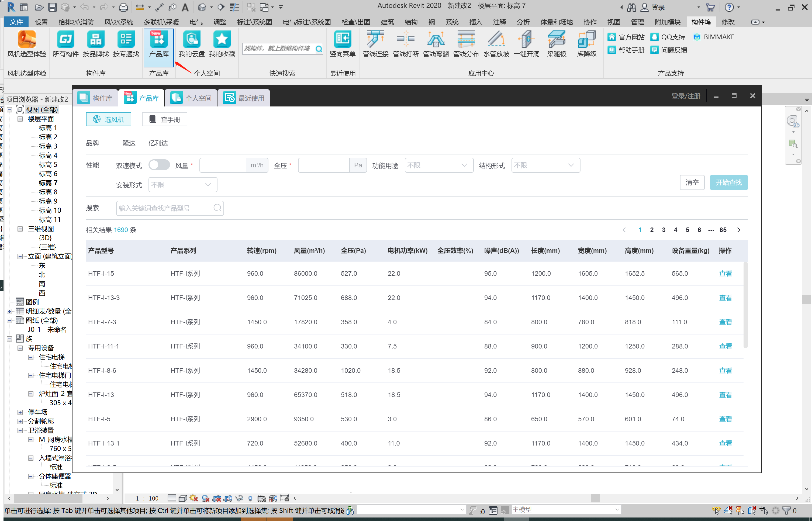Viewport: 812px width, 521px height.
Task: Select the 一键开洞 tool
Action: click(x=526, y=44)
